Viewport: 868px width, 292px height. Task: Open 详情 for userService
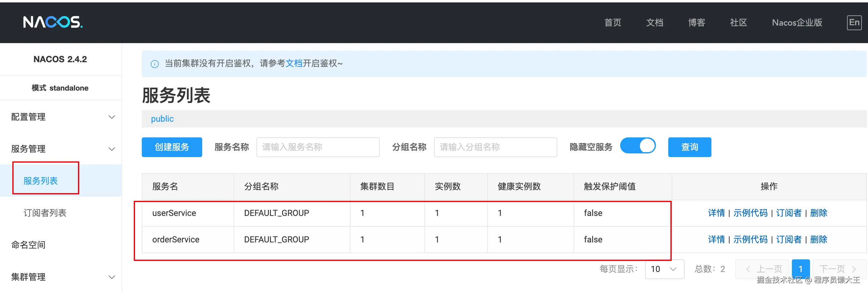716,213
